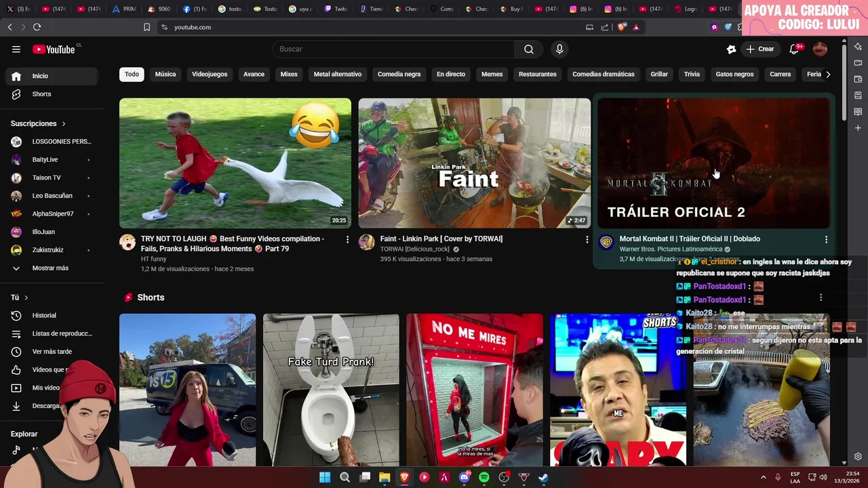Open the HT funny channel link
The image size is (868, 488).
click(153, 259)
